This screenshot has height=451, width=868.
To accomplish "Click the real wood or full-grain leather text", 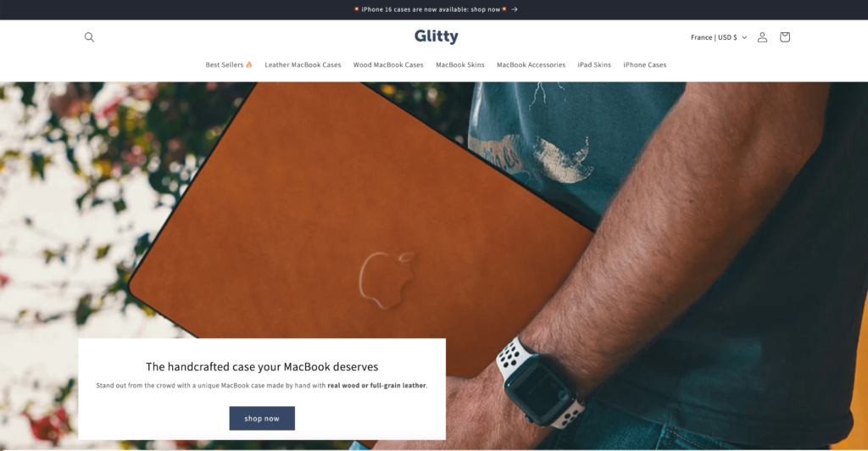I will pyautogui.click(x=376, y=386).
